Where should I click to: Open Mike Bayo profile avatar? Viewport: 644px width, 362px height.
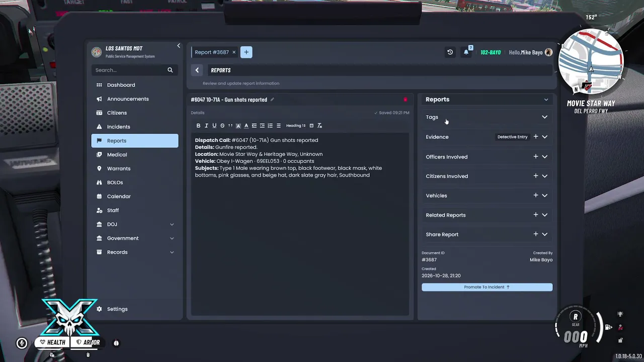click(549, 52)
